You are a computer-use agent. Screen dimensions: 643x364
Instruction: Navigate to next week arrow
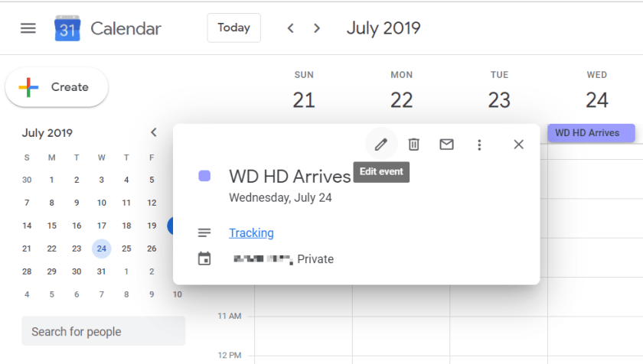click(317, 28)
